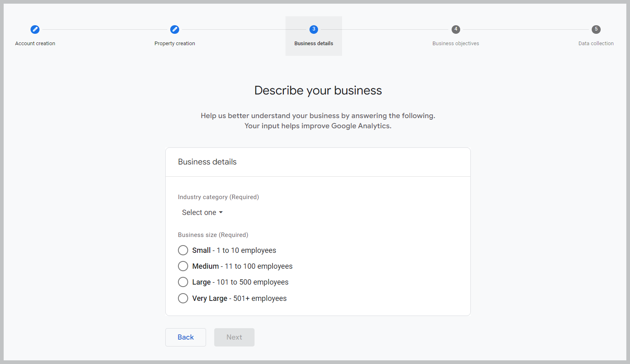Click the Your input helps improve Google Analytics text

click(x=318, y=126)
